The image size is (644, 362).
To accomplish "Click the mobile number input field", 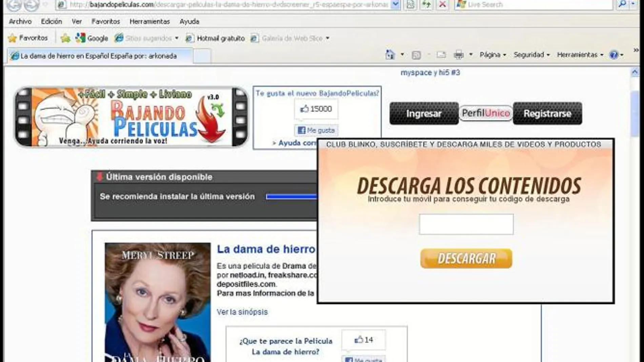I will [466, 224].
